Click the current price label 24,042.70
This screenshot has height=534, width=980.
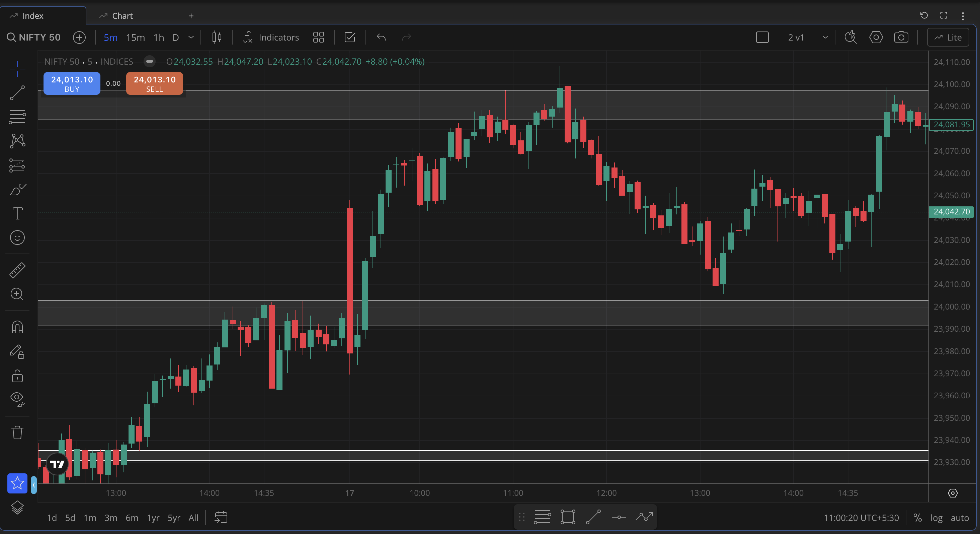click(952, 211)
